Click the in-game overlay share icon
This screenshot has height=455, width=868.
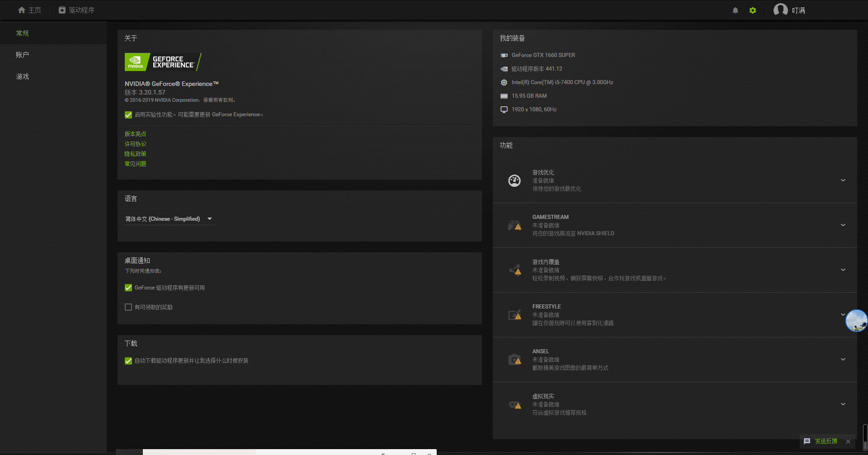[x=515, y=270]
